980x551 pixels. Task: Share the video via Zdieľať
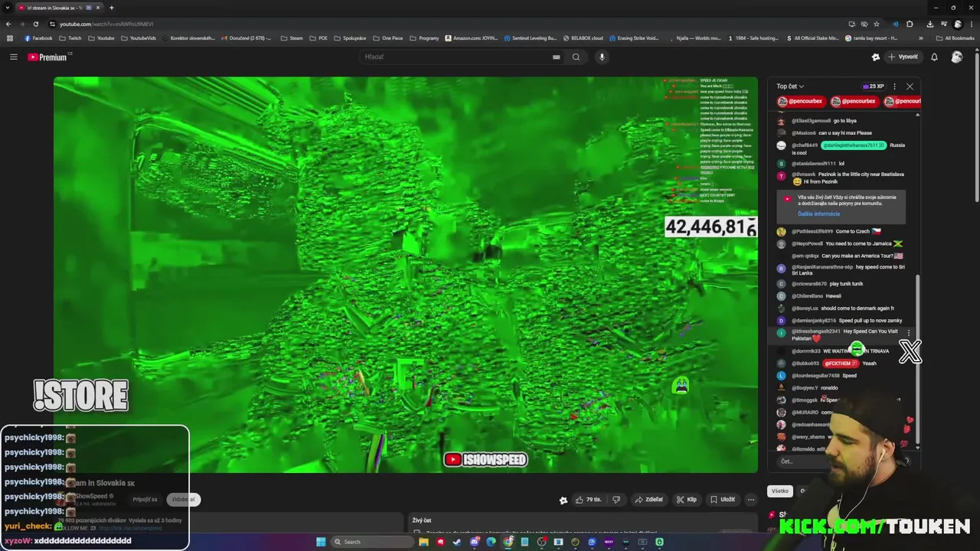tap(648, 500)
